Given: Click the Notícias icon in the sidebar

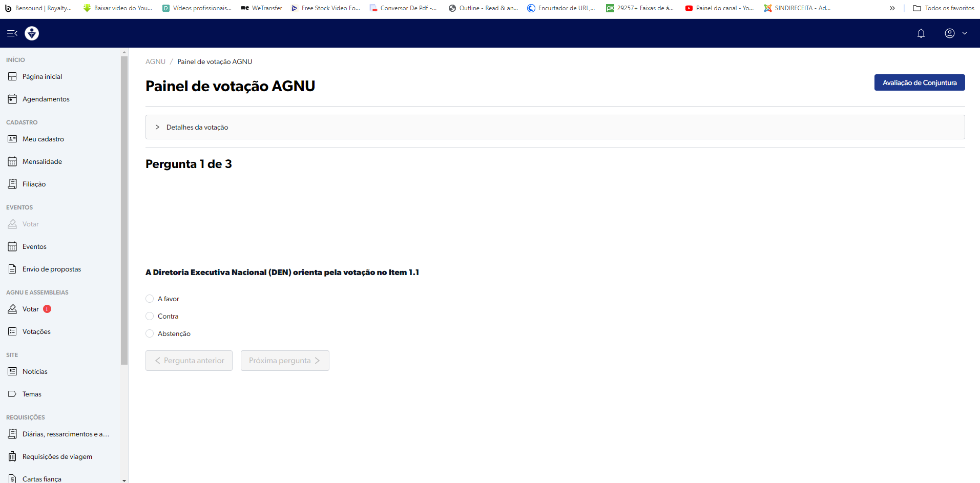Looking at the screenshot, I should [12, 372].
